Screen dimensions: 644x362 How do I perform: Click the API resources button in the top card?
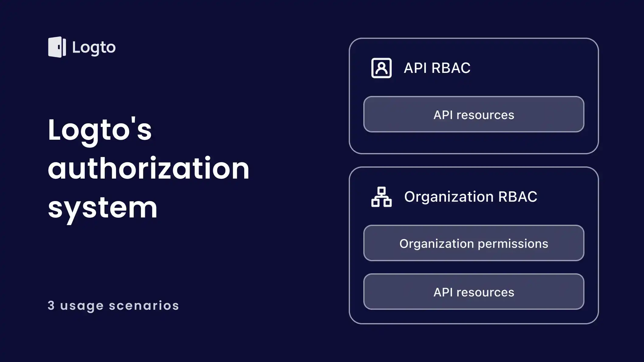pyautogui.click(x=474, y=114)
